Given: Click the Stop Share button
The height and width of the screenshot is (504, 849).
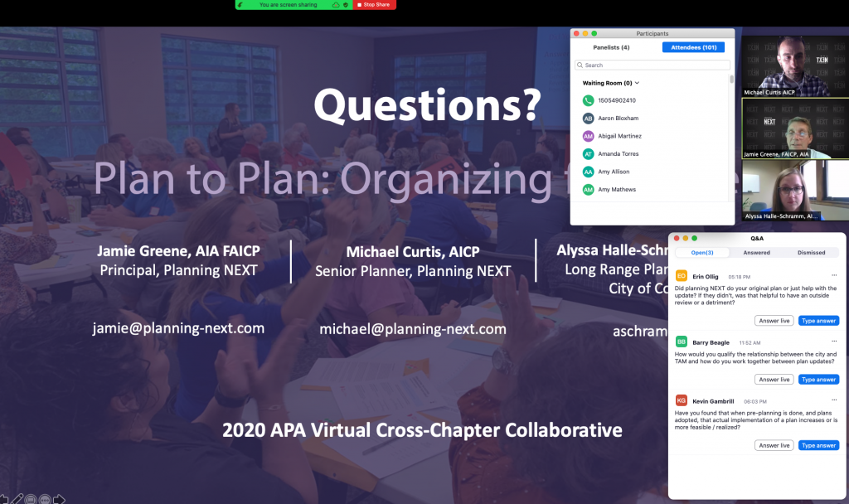Looking at the screenshot, I should (x=374, y=5).
